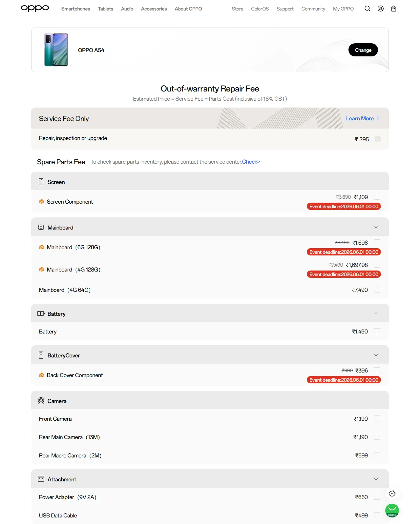The width and height of the screenshot is (420, 524).
Task: Collapse the Attachment section chevron
Action: [376, 479]
